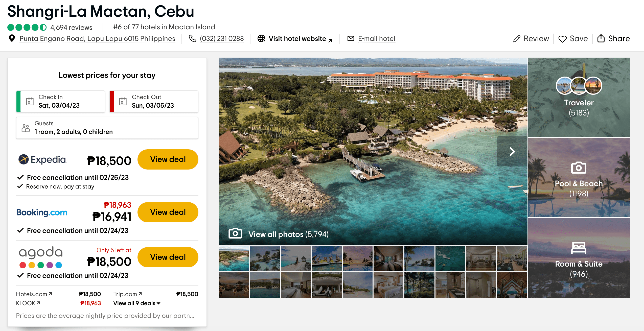
Task: Click the camera icon next to View all photos
Action: [x=235, y=233]
